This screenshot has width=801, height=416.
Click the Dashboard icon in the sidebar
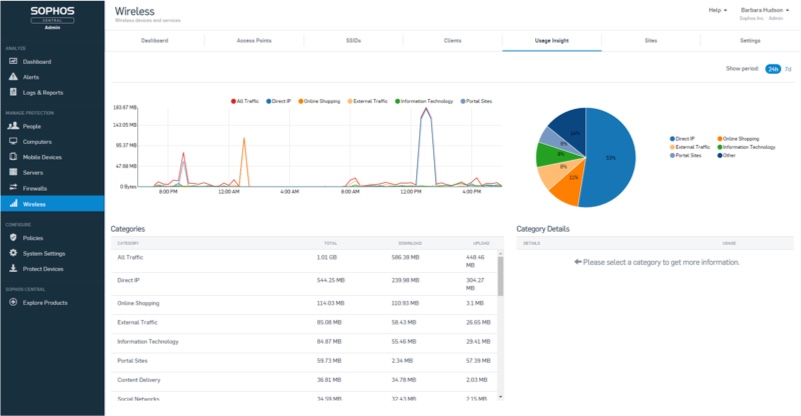13,61
